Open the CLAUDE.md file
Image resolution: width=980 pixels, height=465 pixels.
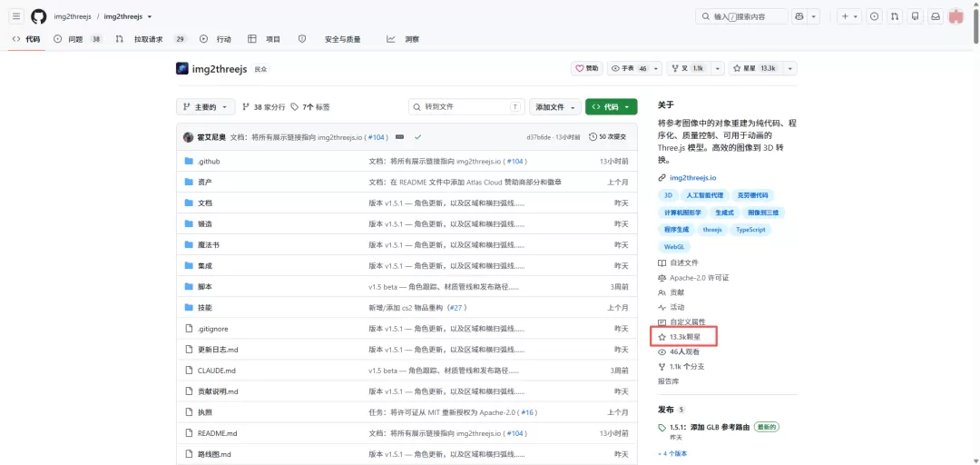[x=216, y=371]
